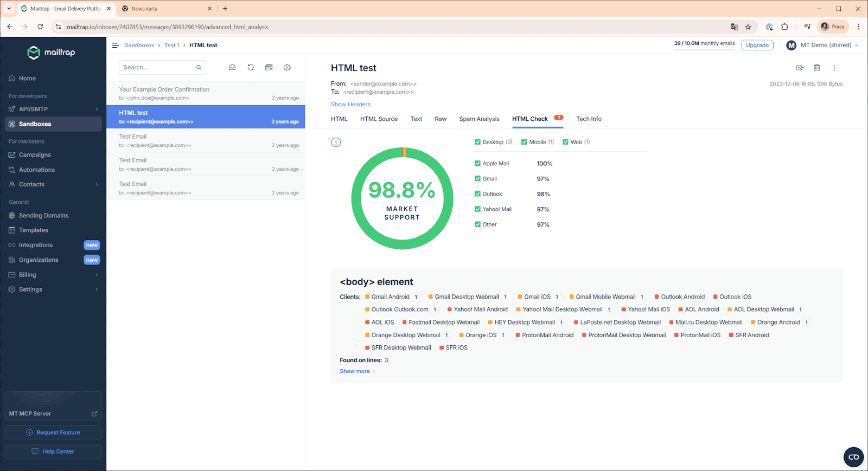The image size is (868, 471).
Task: Open the Help Center button
Action: (x=53, y=451)
